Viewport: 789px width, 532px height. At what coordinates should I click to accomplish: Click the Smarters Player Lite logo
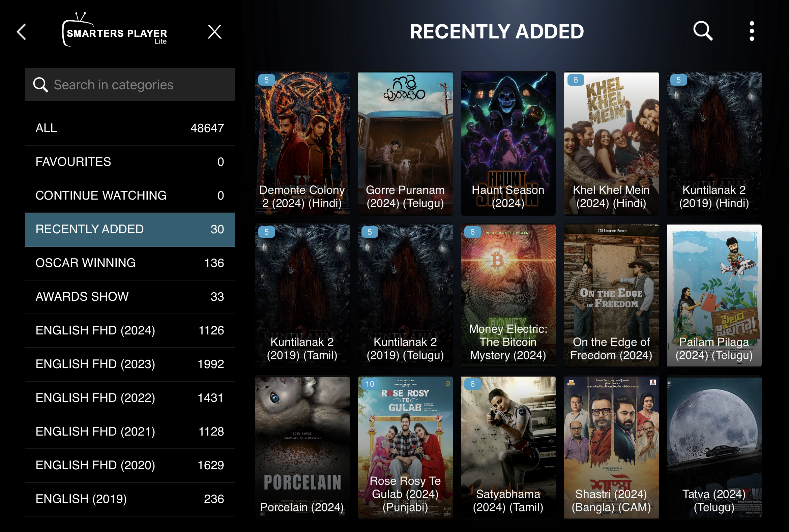click(x=115, y=30)
